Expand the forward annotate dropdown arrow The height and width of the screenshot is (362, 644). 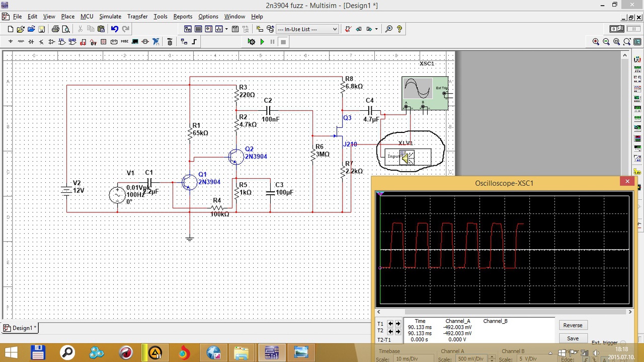[x=376, y=29]
